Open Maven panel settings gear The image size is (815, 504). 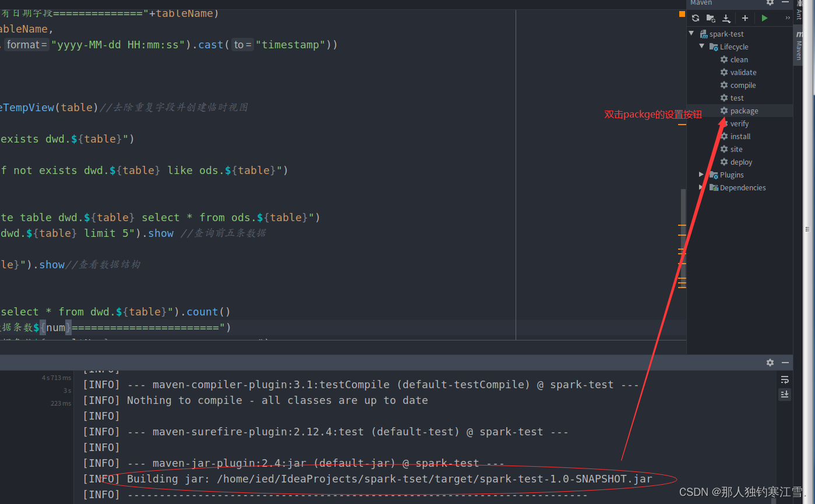click(x=770, y=3)
